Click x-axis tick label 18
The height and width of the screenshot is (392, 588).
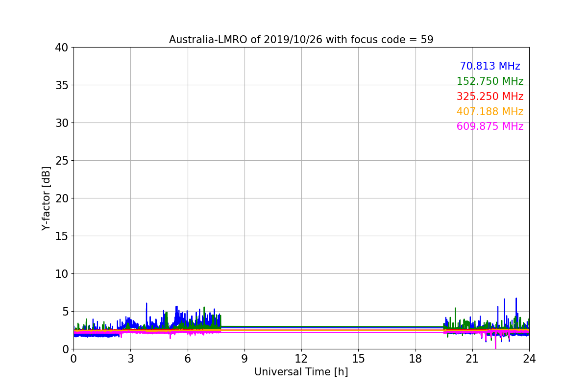416,359
